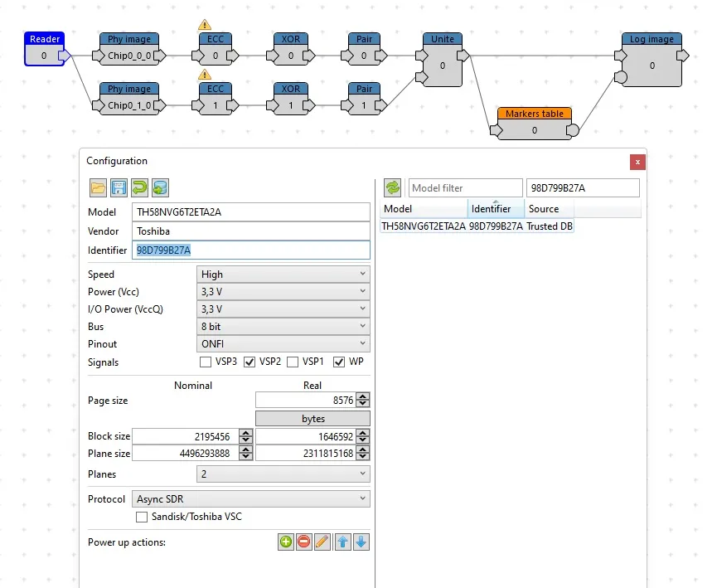Click the bytes unit button
The image size is (717, 588).
pos(312,418)
